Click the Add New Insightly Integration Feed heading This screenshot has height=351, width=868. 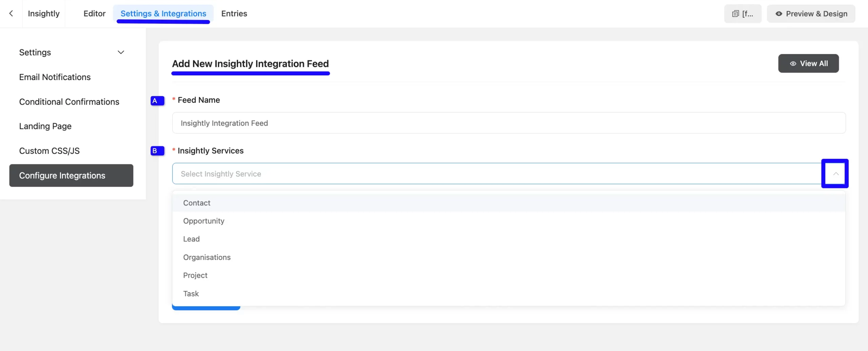coord(250,64)
